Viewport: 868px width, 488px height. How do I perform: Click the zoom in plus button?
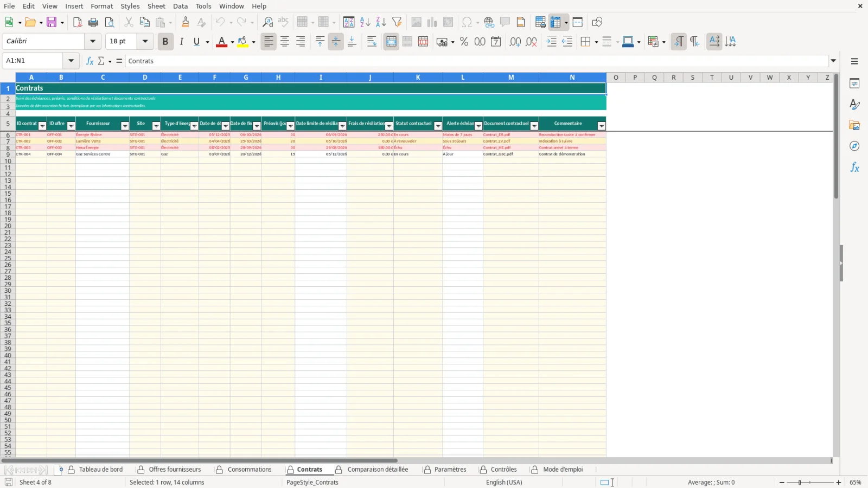[839, 483]
